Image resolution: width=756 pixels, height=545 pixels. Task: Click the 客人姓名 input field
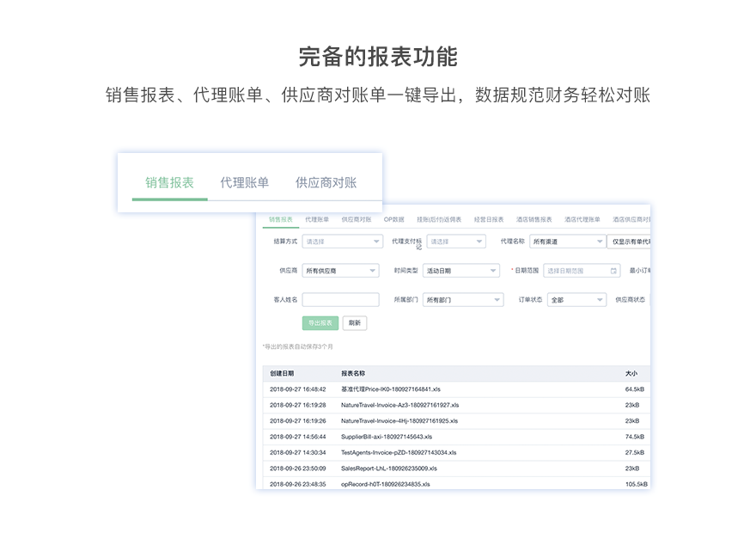(x=340, y=300)
